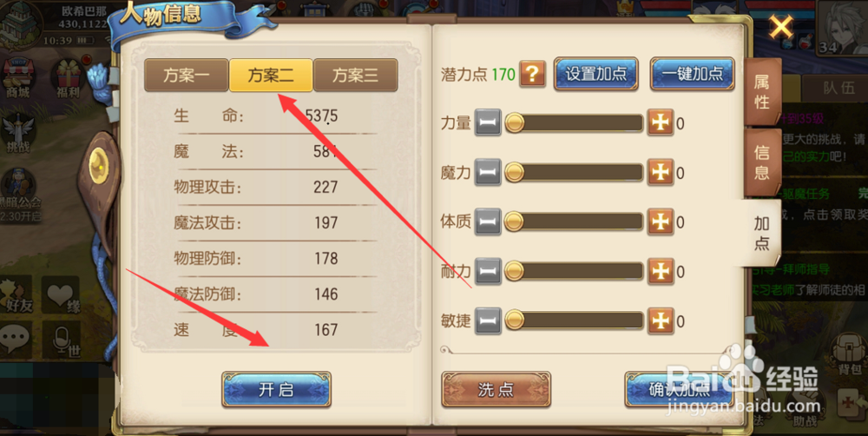Tap the 挑战 challenge icon
The image size is (868, 436).
[17, 133]
